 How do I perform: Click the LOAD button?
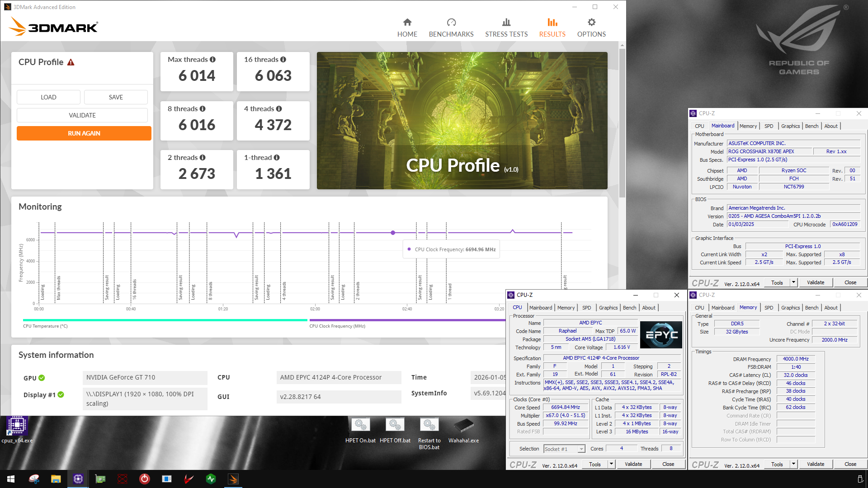pos(48,97)
